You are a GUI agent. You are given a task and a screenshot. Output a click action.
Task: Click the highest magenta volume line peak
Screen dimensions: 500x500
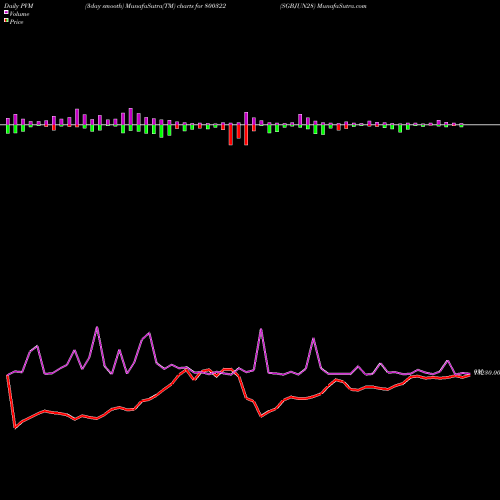pyautogui.click(x=97, y=327)
